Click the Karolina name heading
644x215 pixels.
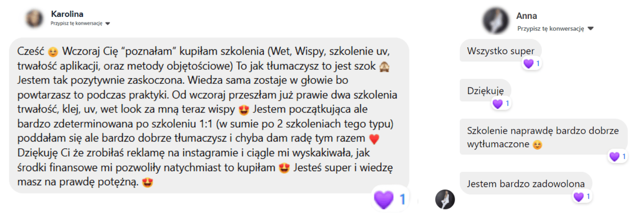(x=67, y=14)
